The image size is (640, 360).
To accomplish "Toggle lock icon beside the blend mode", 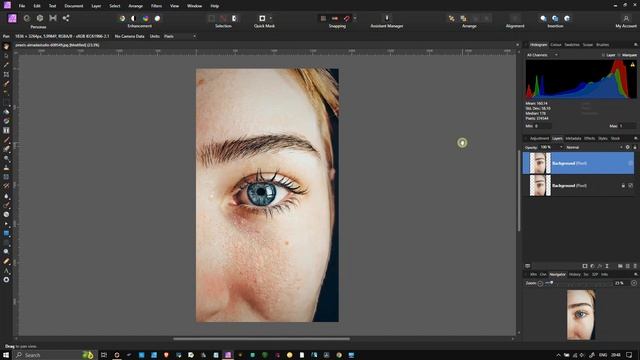I will [635, 147].
